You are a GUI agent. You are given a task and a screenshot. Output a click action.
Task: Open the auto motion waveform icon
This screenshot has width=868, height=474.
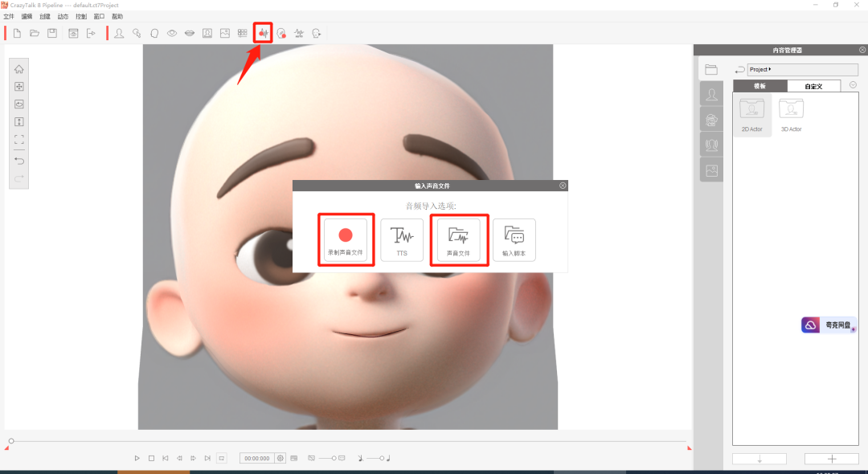299,33
